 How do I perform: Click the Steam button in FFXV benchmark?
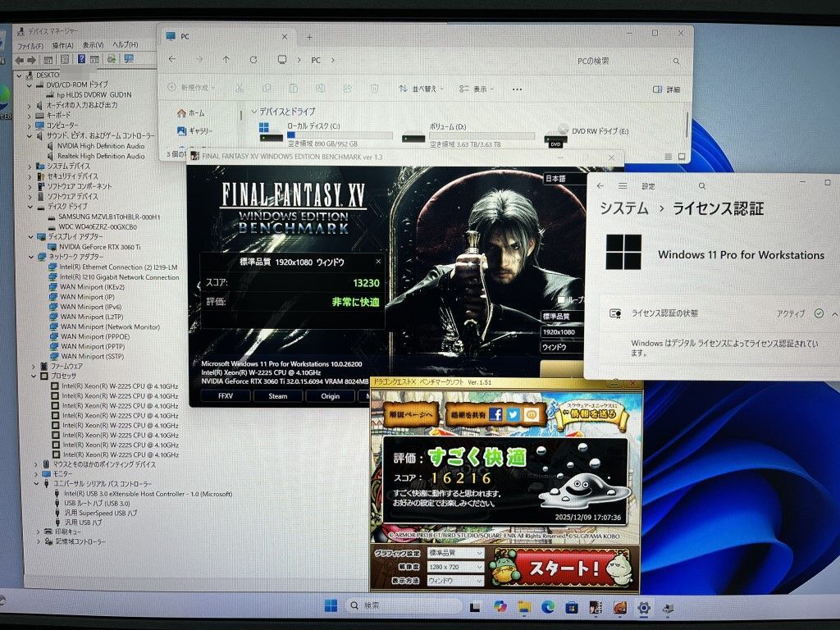coord(278,396)
